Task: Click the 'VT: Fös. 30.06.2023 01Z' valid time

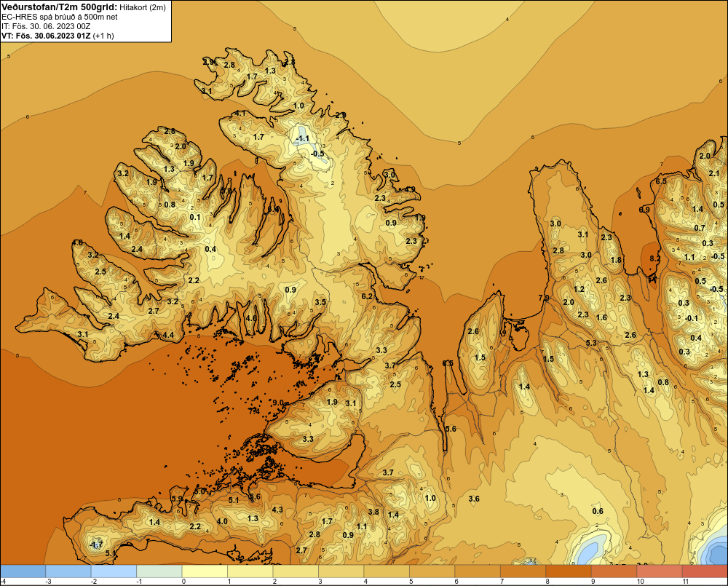Action: [46, 35]
